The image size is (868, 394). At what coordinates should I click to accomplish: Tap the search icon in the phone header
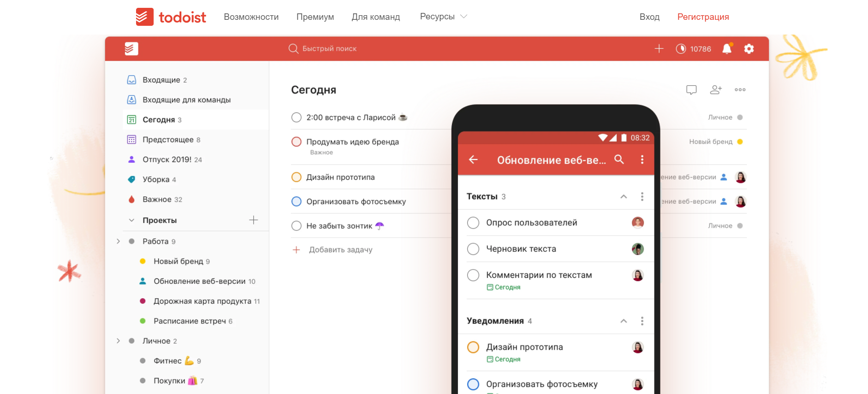pyautogui.click(x=619, y=159)
